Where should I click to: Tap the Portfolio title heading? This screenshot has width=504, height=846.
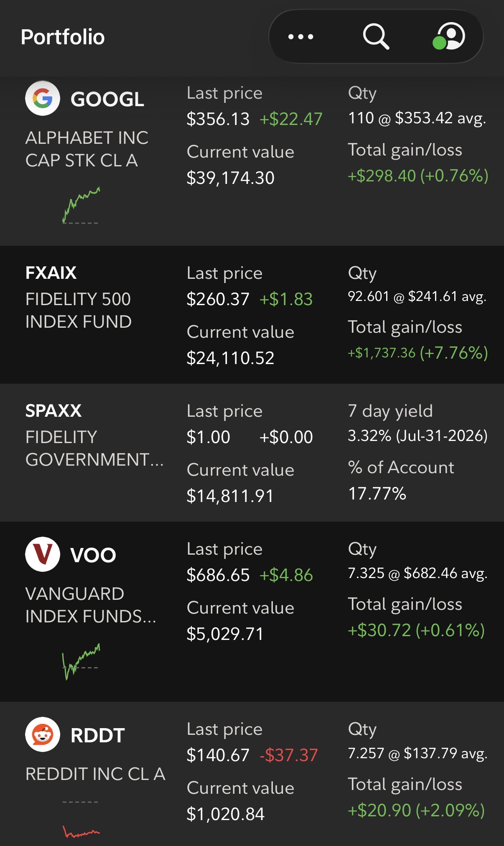[x=63, y=37]
